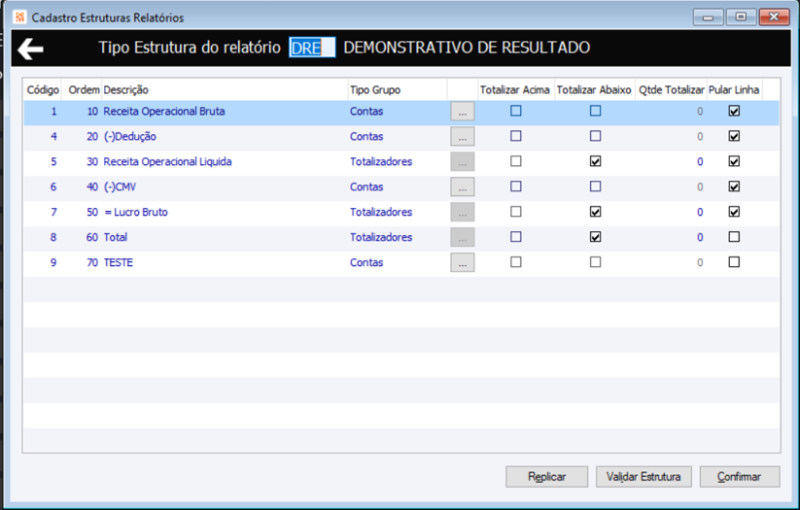Uncheck Pular Linha for (-)Dedução row

pos(734,136)
